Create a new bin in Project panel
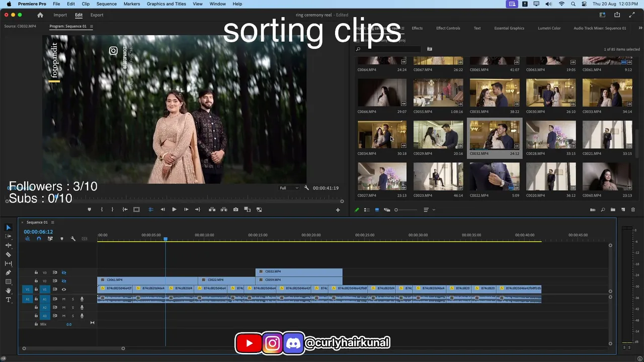 [613, 210]
